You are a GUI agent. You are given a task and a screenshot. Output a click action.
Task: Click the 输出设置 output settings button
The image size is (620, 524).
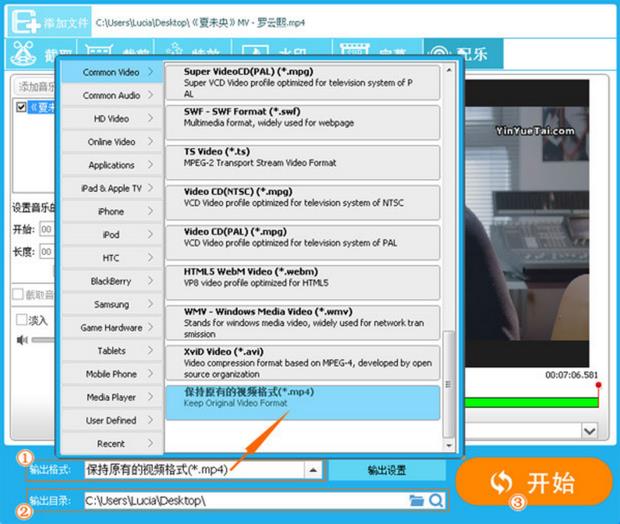pyautogui.click(x=385, y=469)
